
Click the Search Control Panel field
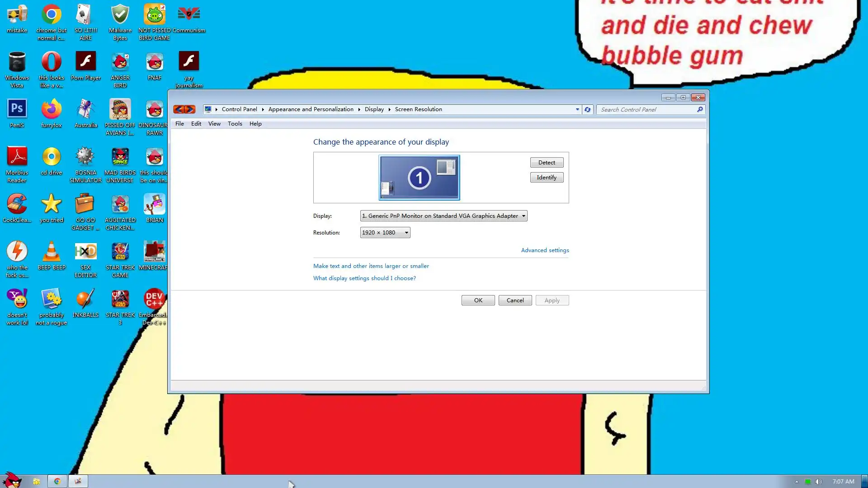pos(646,109)
